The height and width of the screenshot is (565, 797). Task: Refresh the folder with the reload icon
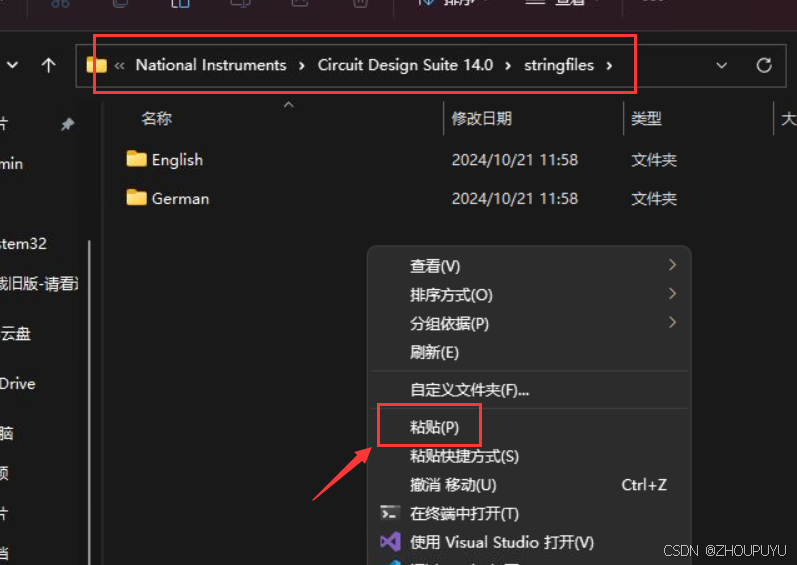(x=764, y=65)
